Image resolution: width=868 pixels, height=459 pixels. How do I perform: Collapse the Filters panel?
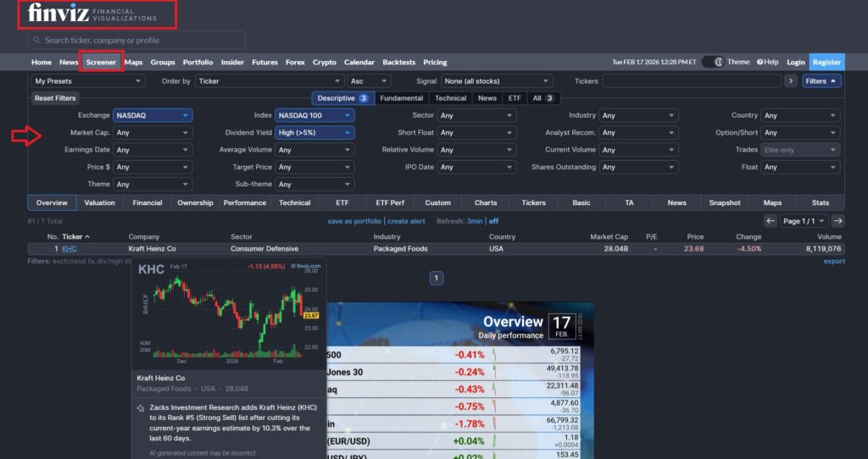[x=821, y=81]
